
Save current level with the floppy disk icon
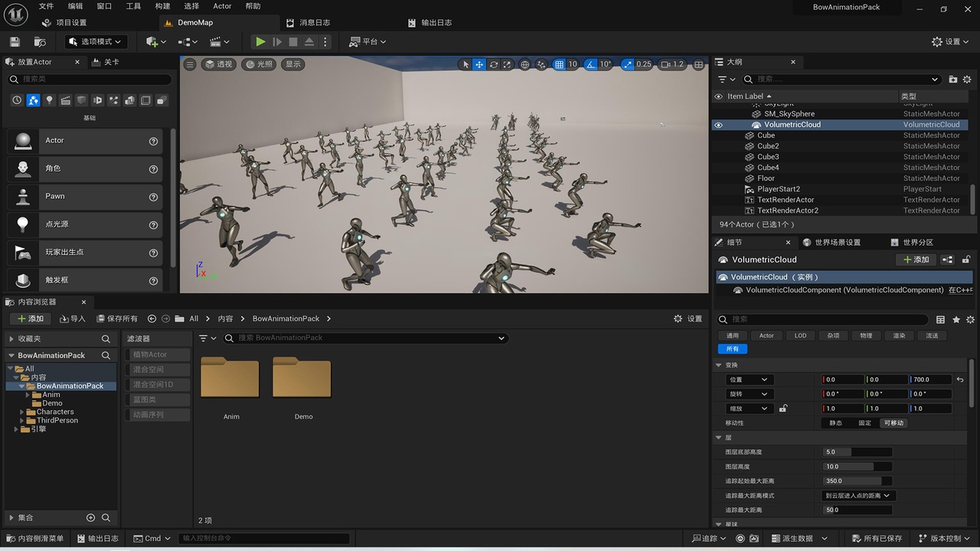click(x=15, y=41)
